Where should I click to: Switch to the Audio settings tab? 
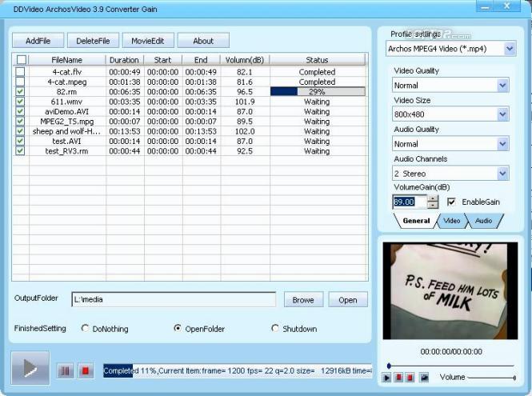[483, 221]
